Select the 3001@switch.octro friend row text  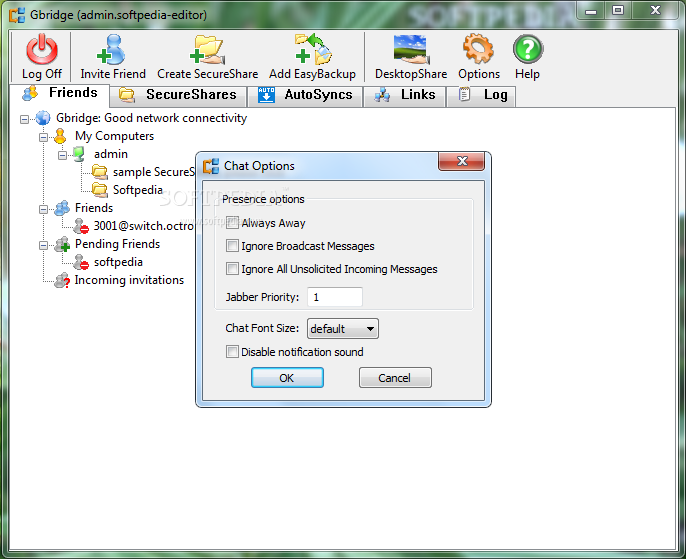tap(144, 226)
